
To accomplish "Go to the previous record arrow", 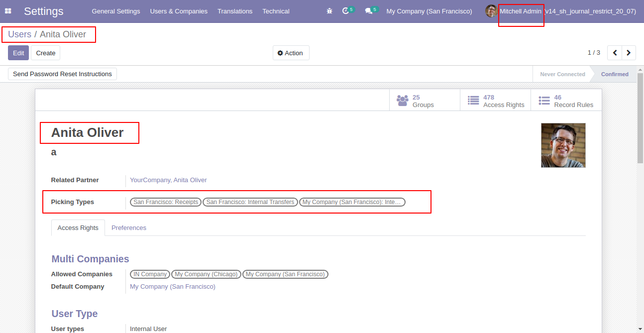I will [x=615, y=53].
